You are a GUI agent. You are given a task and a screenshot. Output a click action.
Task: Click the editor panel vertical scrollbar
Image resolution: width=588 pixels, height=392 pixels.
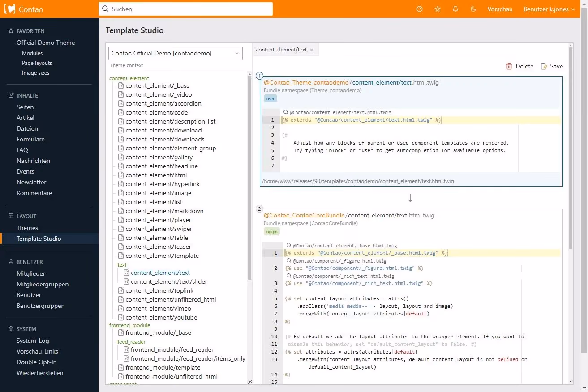coord(571,148)
